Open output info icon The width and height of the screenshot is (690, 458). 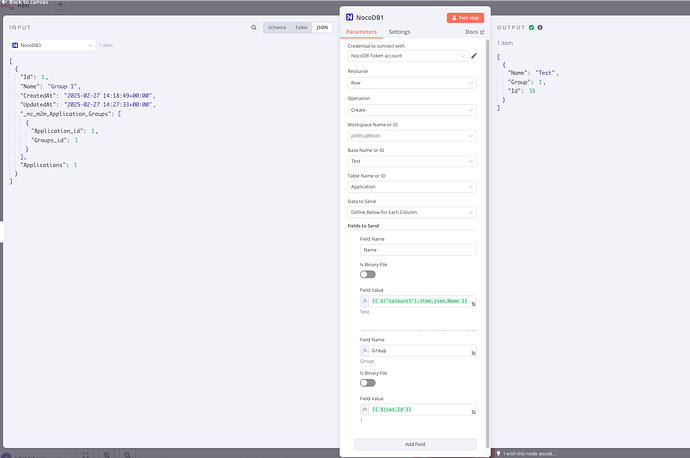540,27
